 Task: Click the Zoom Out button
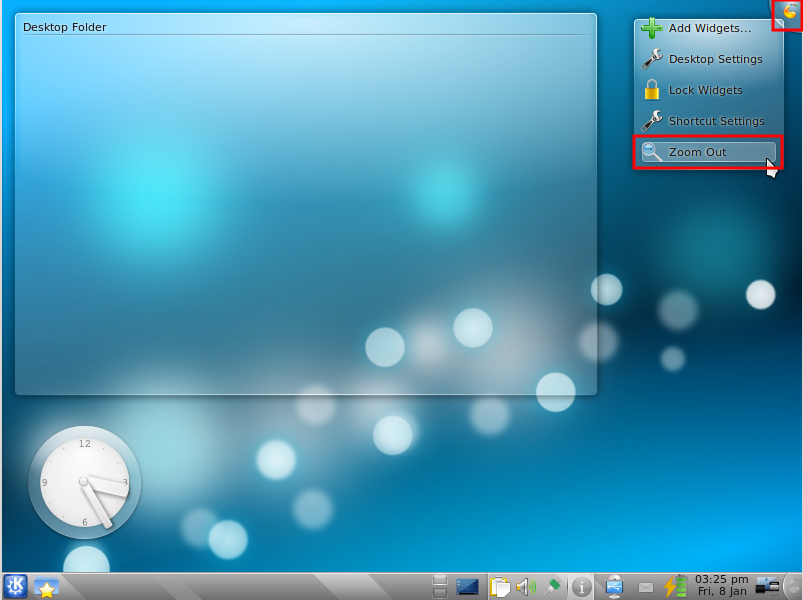[708, 152]
